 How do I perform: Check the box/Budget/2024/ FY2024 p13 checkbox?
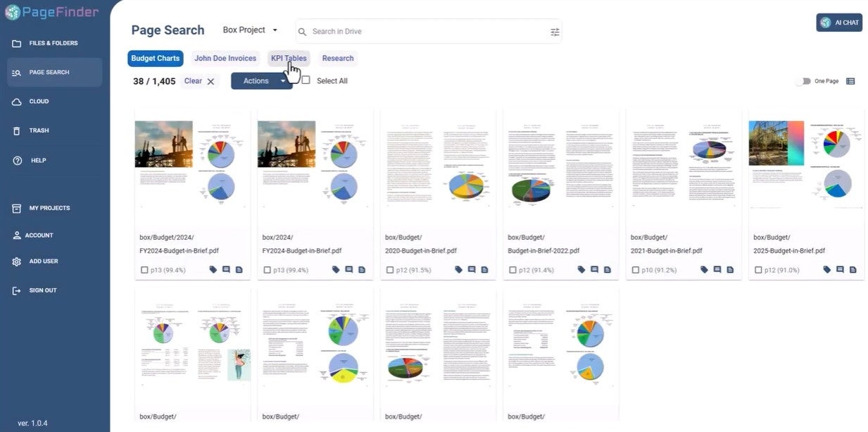[144, 270]
